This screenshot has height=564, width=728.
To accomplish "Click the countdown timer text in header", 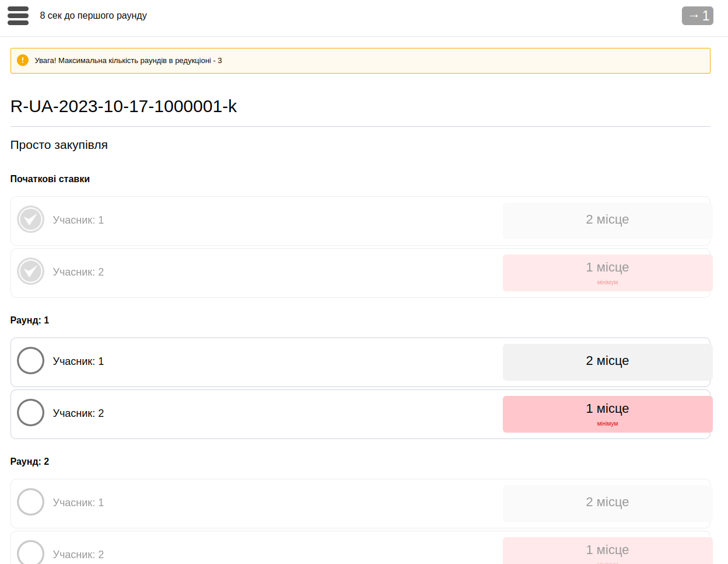I will click(x=93, y=16).
